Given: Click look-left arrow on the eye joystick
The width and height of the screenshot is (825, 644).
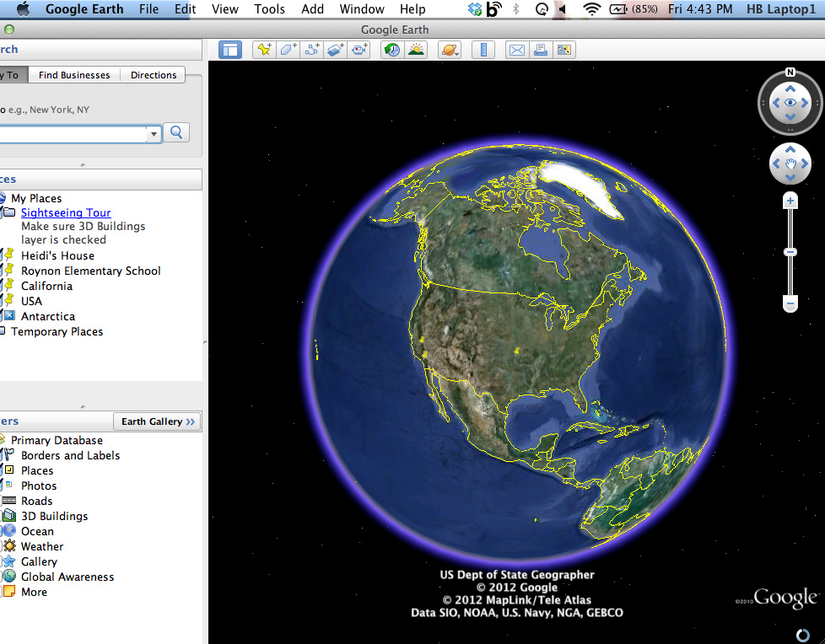Looking at the screenshot, I should [775, 103].
